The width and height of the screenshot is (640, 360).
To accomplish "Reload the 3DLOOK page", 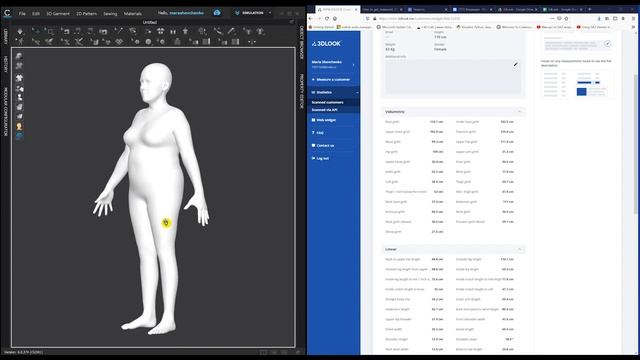I will [327, 18].
